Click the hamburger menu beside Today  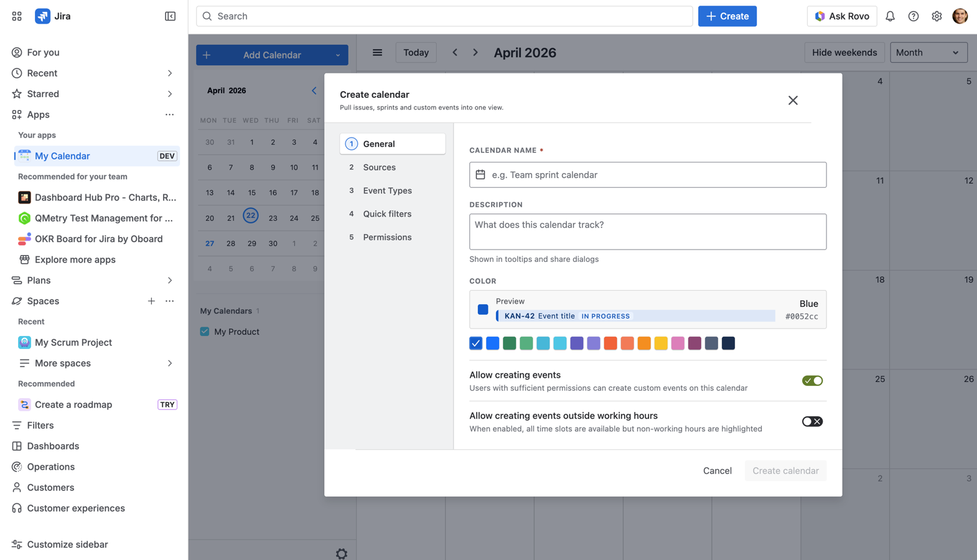(x=377, y=53)
